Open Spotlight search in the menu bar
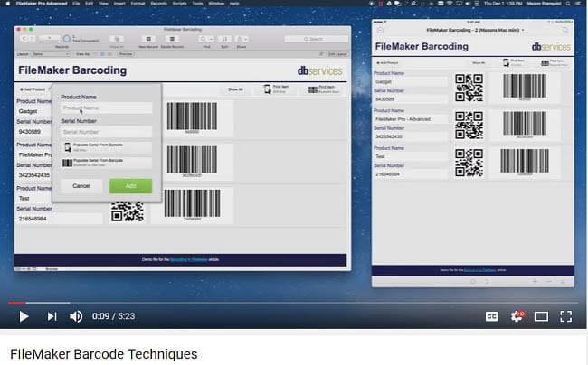The width and height of the screenshot is (588, 365). point(568,4)
